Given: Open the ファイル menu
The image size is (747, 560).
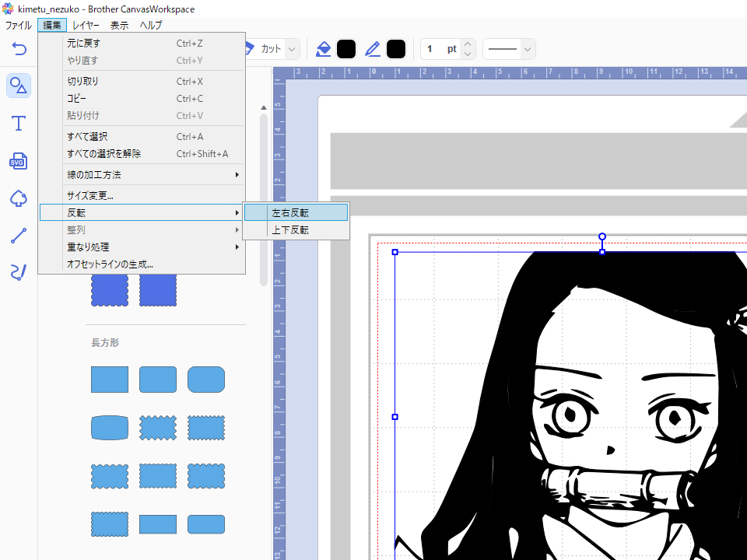Looking at the screenshot, I should [x=18, y=25].
